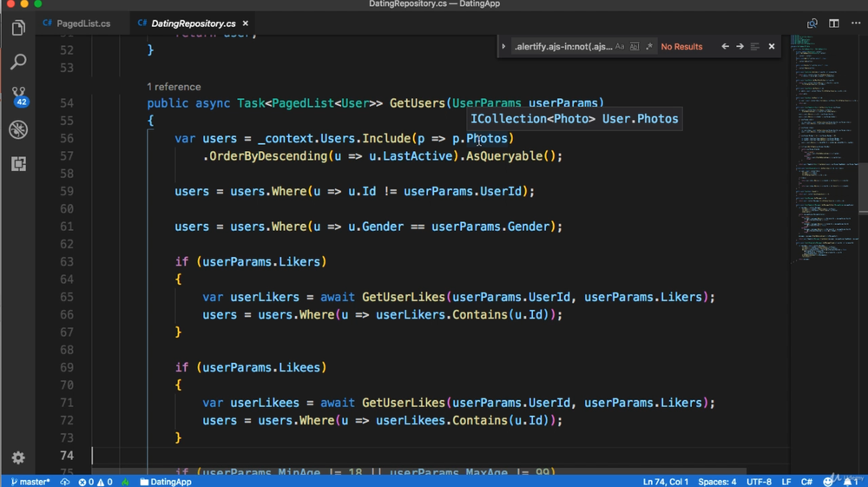Click userParams.Gender on line 61
This screenshot has width=868, height=487.
pyautogui.click(x=490, y=227)
